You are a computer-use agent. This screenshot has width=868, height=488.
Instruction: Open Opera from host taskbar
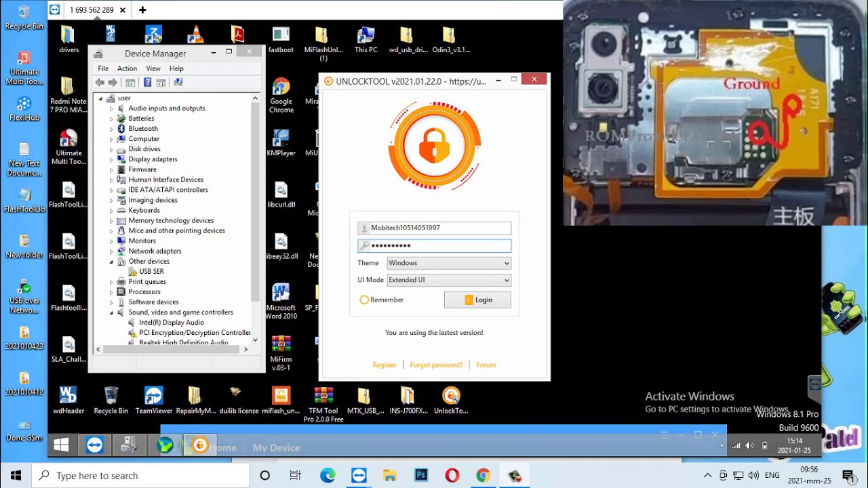click(x=452, y=475)
